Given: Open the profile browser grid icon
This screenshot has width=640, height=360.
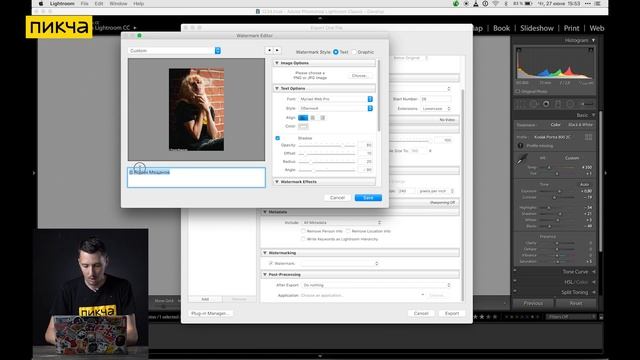Looking at the screenshot, I should point(588,137).
